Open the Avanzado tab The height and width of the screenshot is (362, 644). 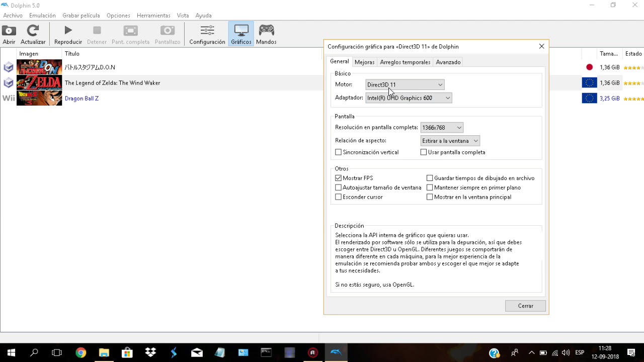[x=448, y=62]
